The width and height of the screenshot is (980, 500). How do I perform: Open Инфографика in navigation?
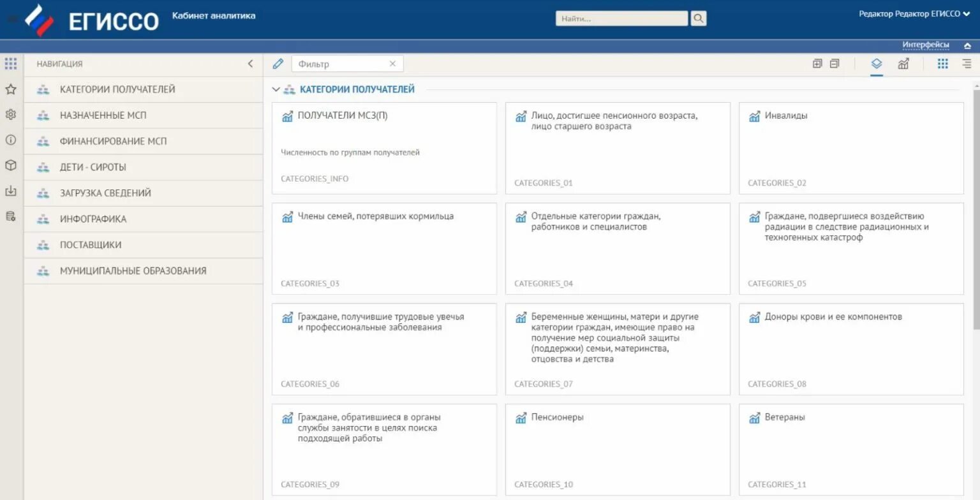144,219
